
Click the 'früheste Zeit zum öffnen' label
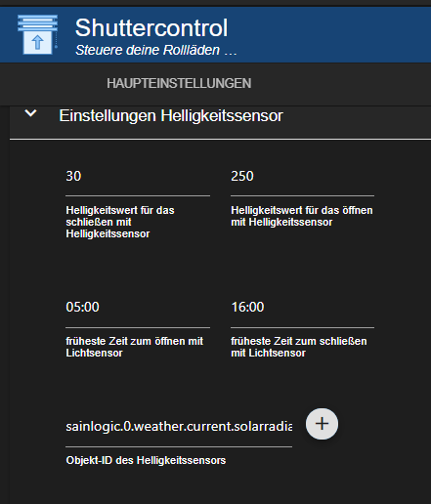135,347
